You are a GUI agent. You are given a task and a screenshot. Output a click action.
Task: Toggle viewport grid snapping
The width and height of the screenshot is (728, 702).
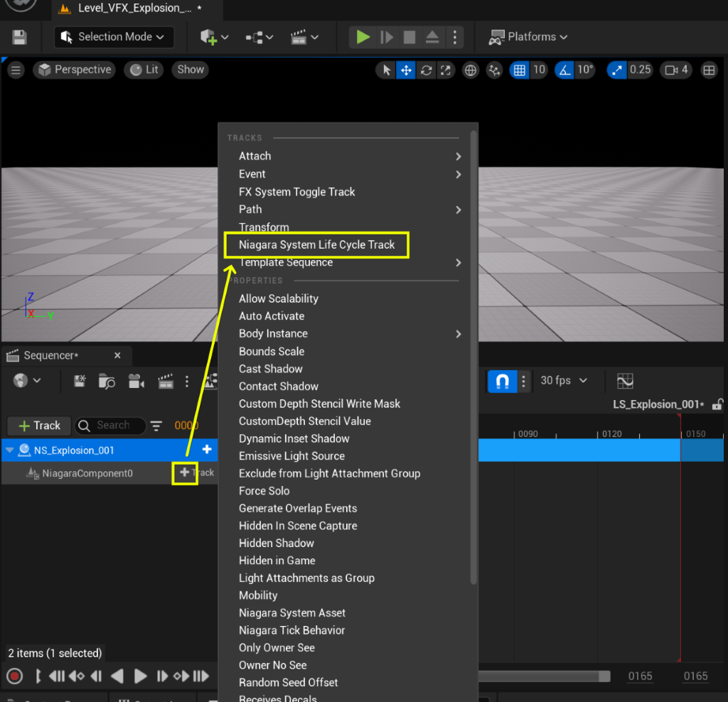click(x=520, y=70)
